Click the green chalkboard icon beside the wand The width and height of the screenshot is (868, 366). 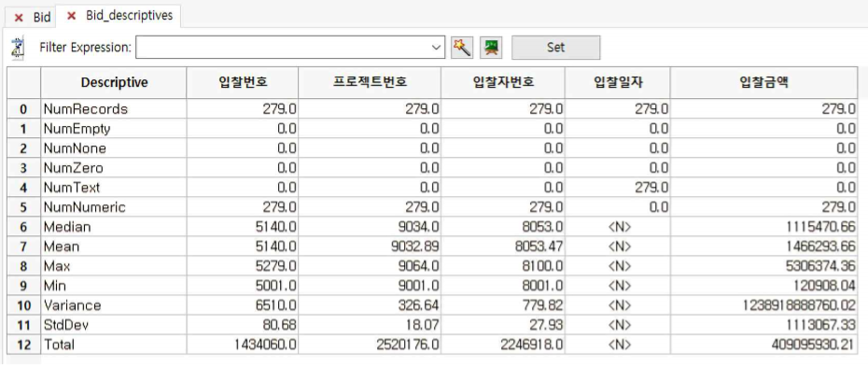coord(489,48)
